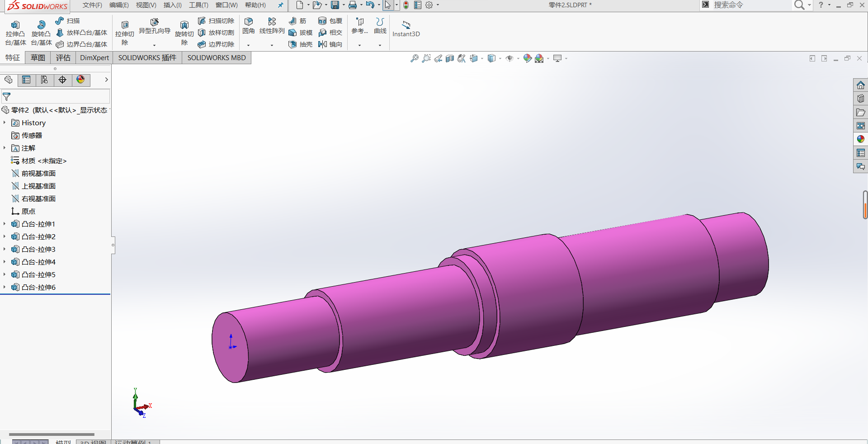The width and height of the screenshot is (868, 444).
Task: Activate the zoom to fit magnifier icon
Action: pos(414,58)
